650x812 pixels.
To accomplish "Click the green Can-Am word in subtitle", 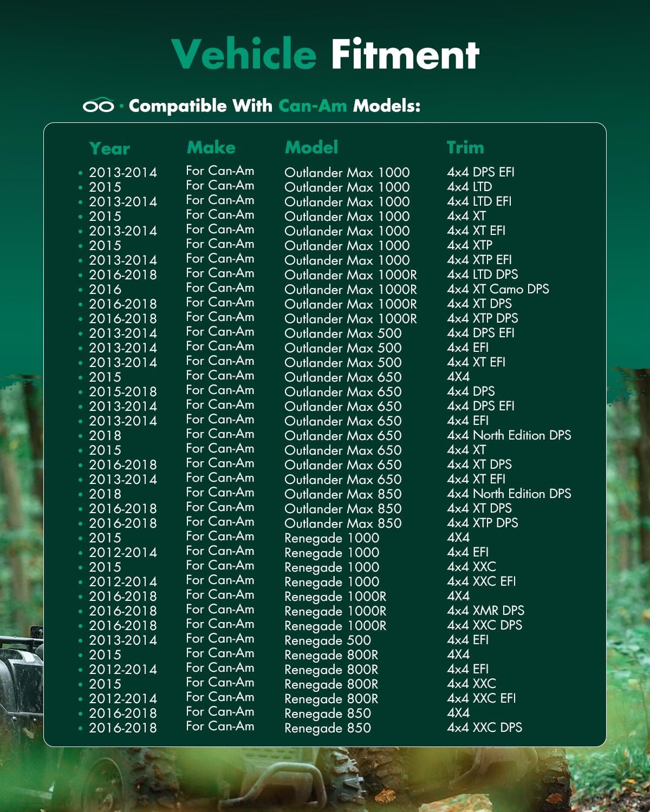I will point(313,106).
